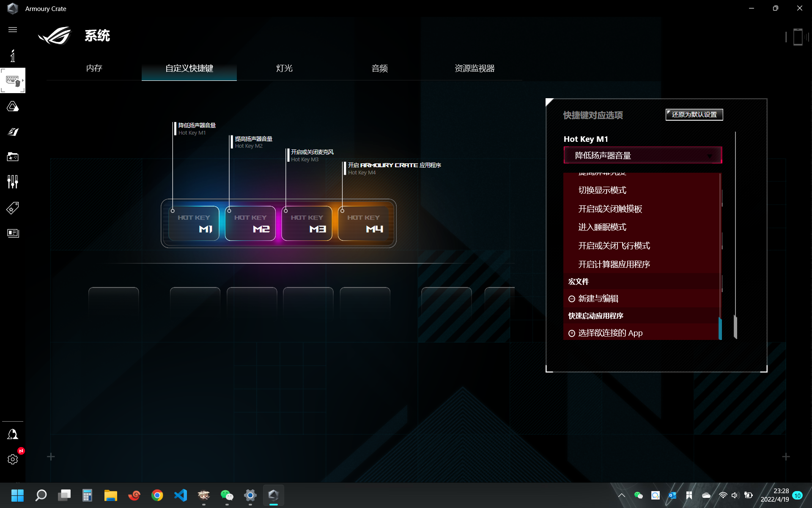Open the News sidebar icon
The image size is (812, 508).
pyautogui.click(x=13, y=233)
